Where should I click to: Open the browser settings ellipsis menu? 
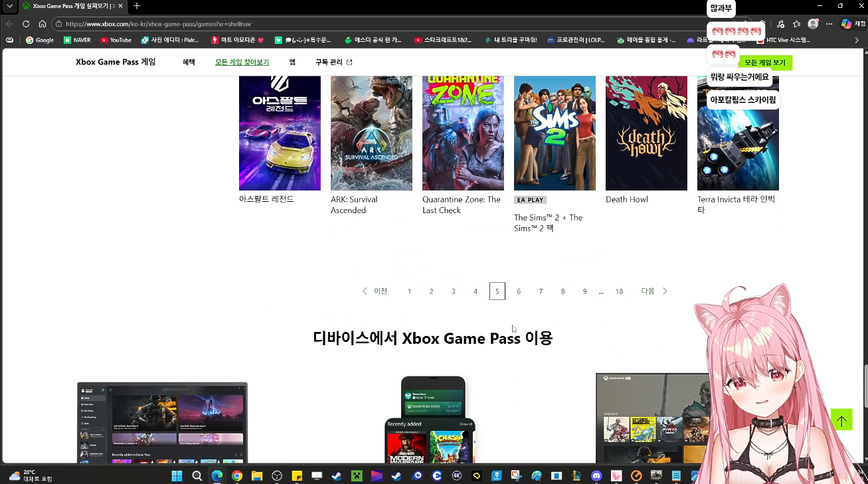click(829, 24)
